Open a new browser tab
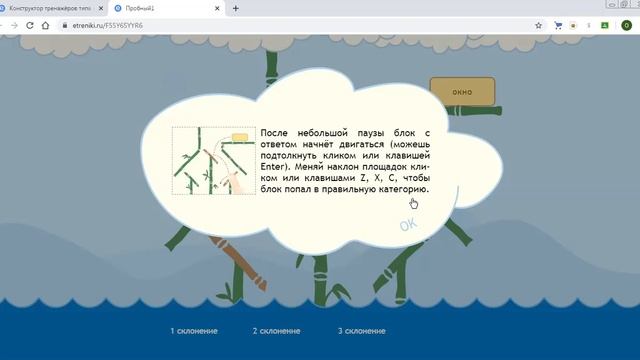Viewport: 640px width, 360px height. point(236,8)
